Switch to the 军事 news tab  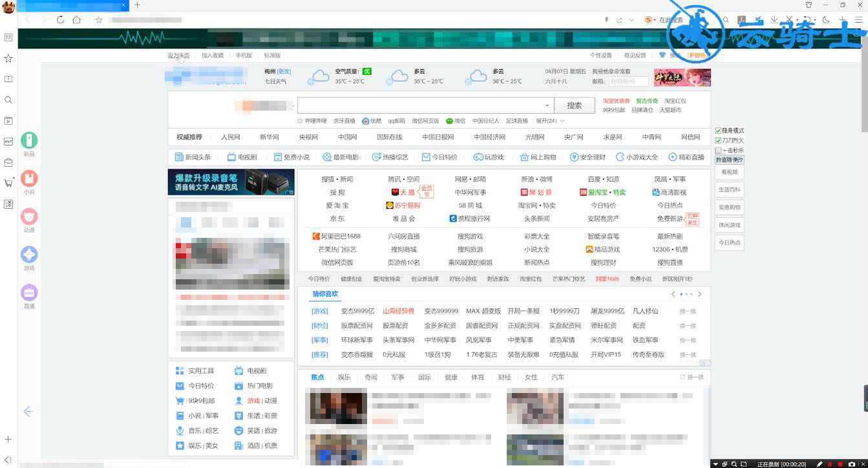pyautogui.click(x=397, y=377)
